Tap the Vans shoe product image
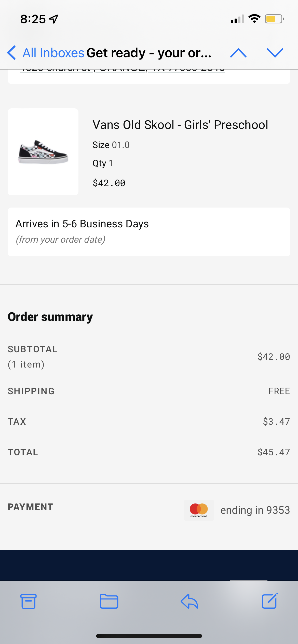 [43, 152]
